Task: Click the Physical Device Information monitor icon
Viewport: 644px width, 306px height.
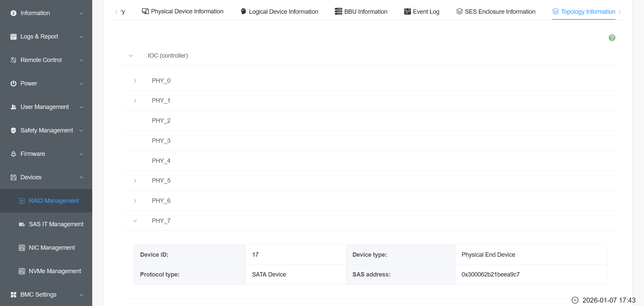Action: [x=145, y=11]
